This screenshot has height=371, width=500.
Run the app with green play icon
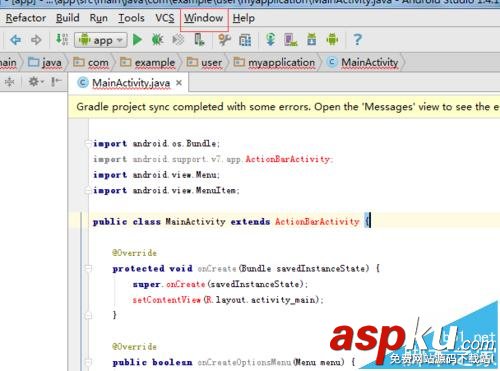137,40
